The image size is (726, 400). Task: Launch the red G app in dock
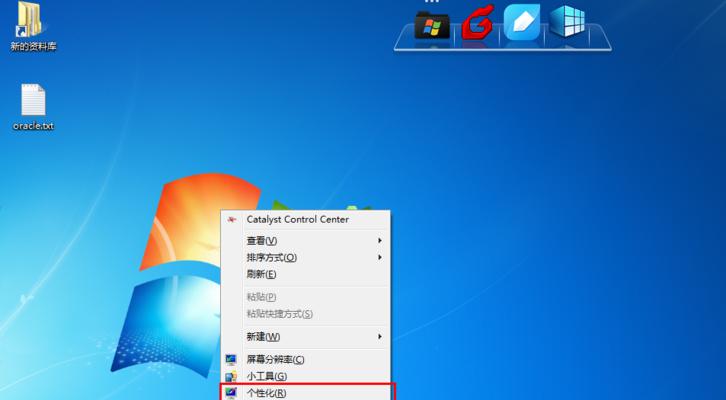pyautogui.click(x=477, y=23)
